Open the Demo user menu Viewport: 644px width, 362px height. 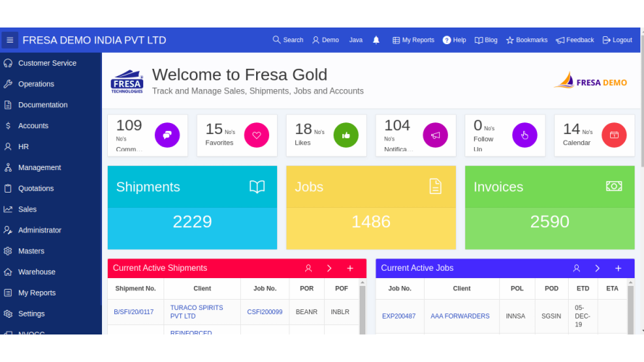[326, 41]
